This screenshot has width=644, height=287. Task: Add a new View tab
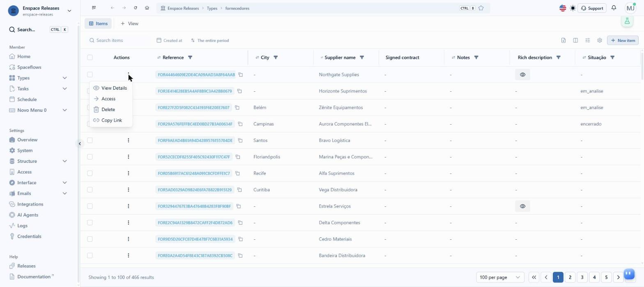(129, 23)
